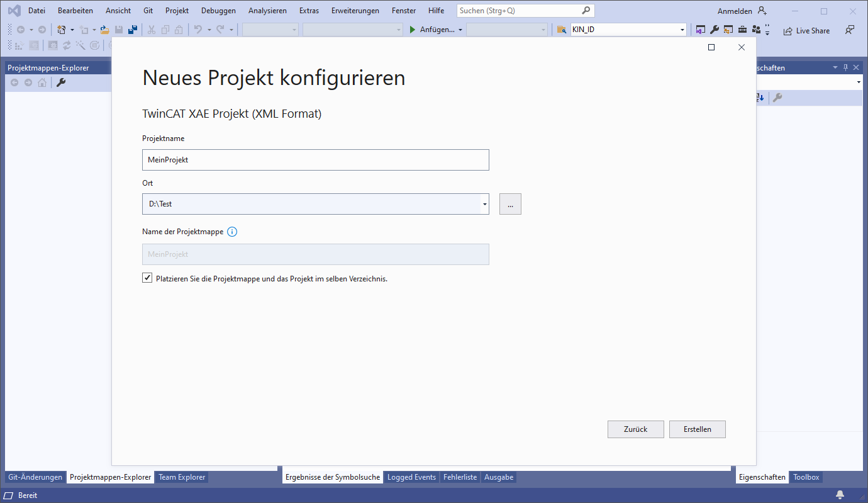Expand the undo history dropdown arrow
868x503 pixels.
[x=209, y=30]
